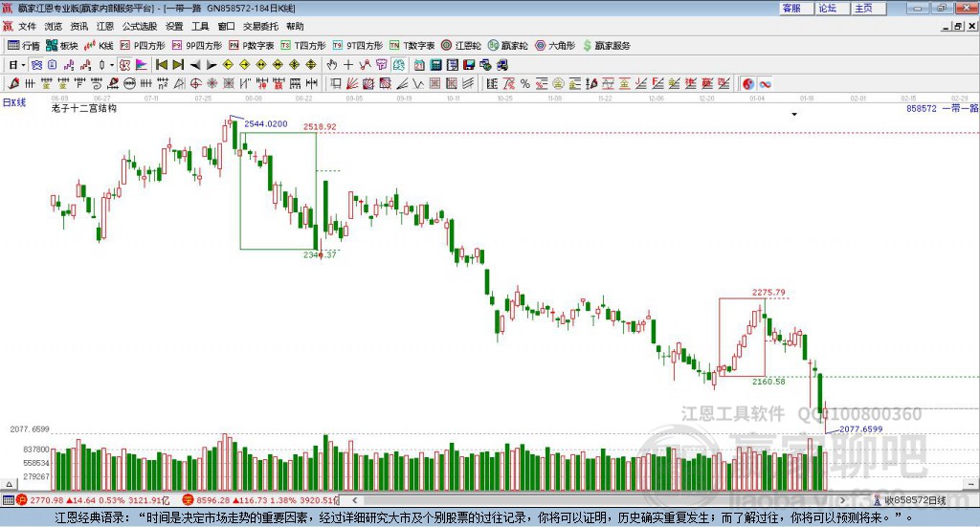The width and height of the screenshot is (980, 527).
Task: Click the red yin-yang icon
Action: coord(748,83)
